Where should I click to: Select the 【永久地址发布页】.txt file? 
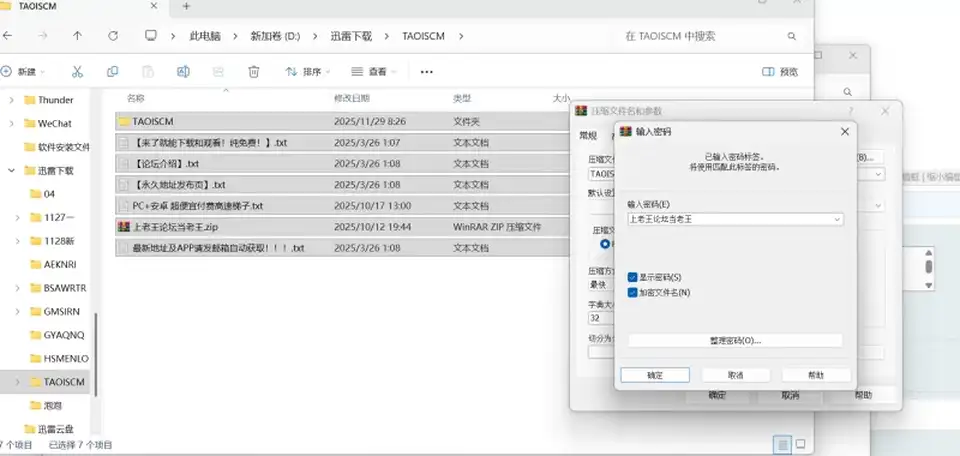tap(343, 185)
